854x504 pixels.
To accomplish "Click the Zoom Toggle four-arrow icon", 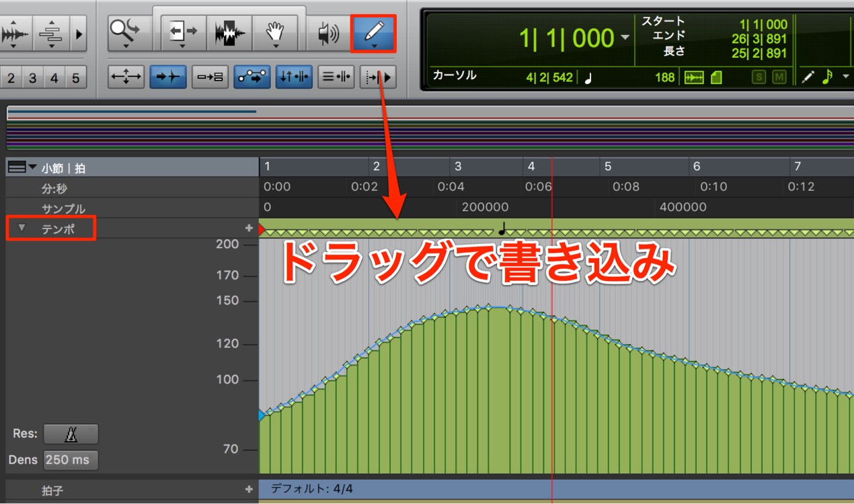I will 126,77.
